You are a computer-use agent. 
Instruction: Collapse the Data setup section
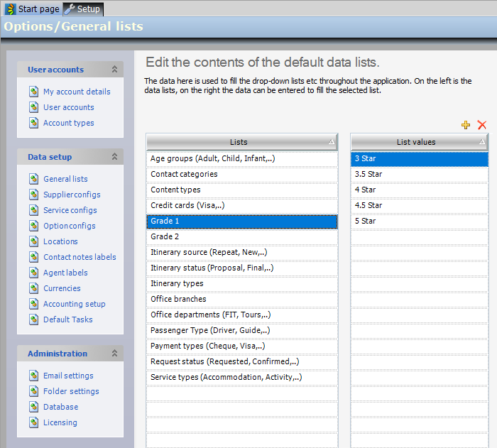pyautogui.click(x=114, y=157)
